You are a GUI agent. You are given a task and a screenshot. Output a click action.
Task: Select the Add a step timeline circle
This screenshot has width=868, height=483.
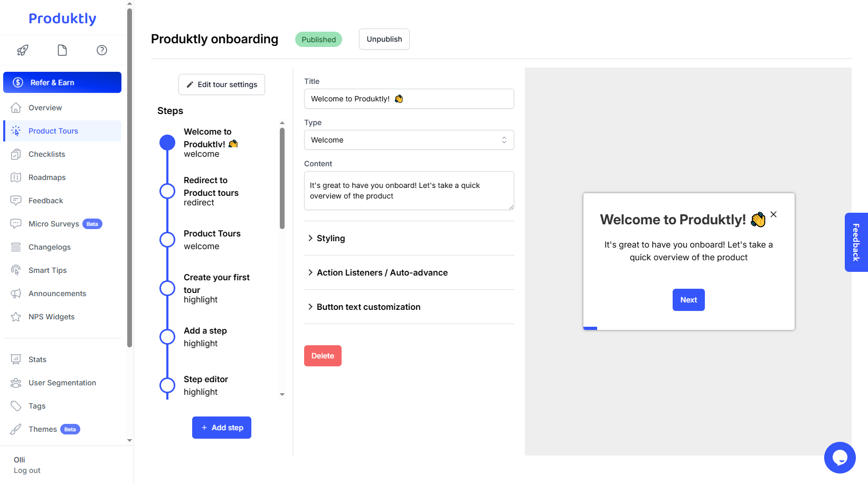point(167,337)
